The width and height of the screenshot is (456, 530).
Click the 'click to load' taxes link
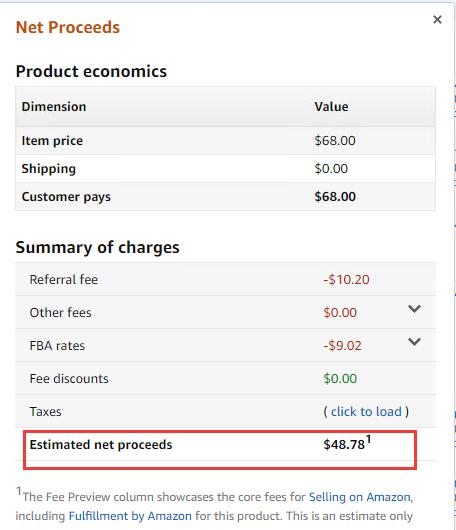tap(366, 411)
